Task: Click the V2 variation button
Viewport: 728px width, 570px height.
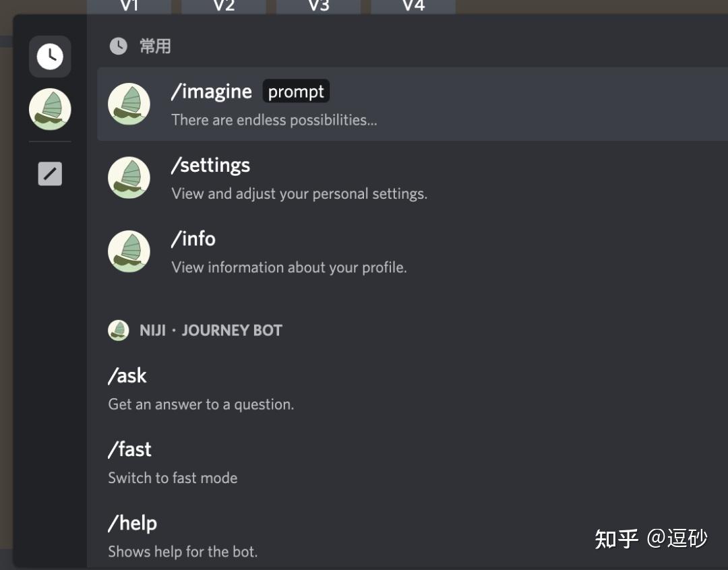Action: (224, 5)
